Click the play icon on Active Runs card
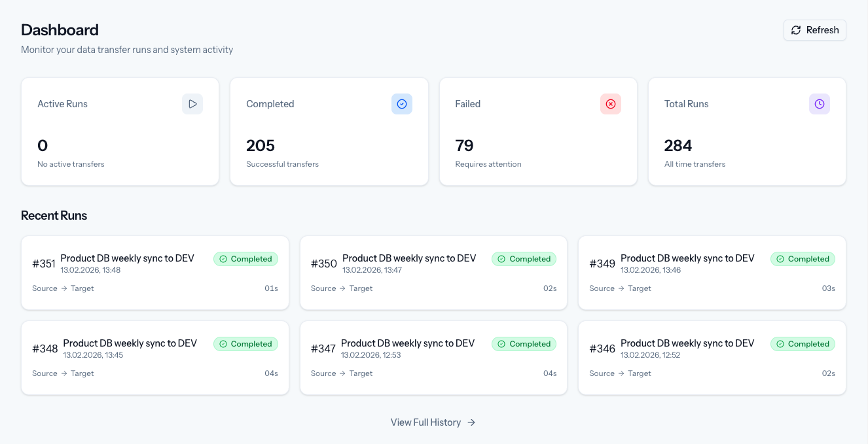868x444 pixels. pos(192,104)
